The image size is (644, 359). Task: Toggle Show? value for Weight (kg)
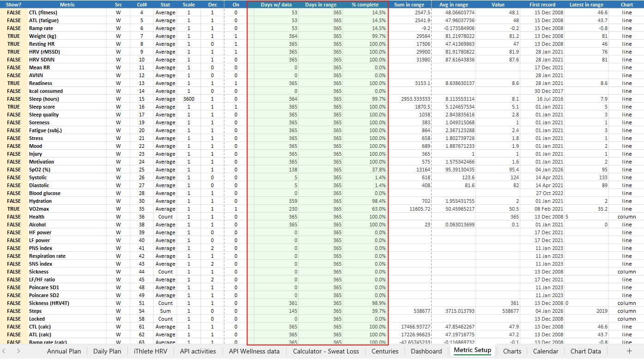[x=14, y=36]
